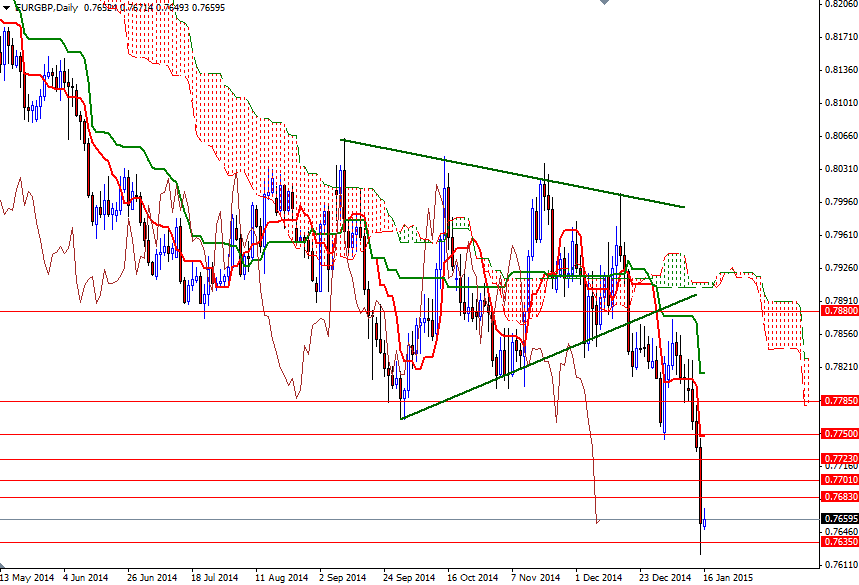Viewport: 859px width, 585px height.
Task: Select the red 0.78800 price level label
Action: tap(838, 311)
